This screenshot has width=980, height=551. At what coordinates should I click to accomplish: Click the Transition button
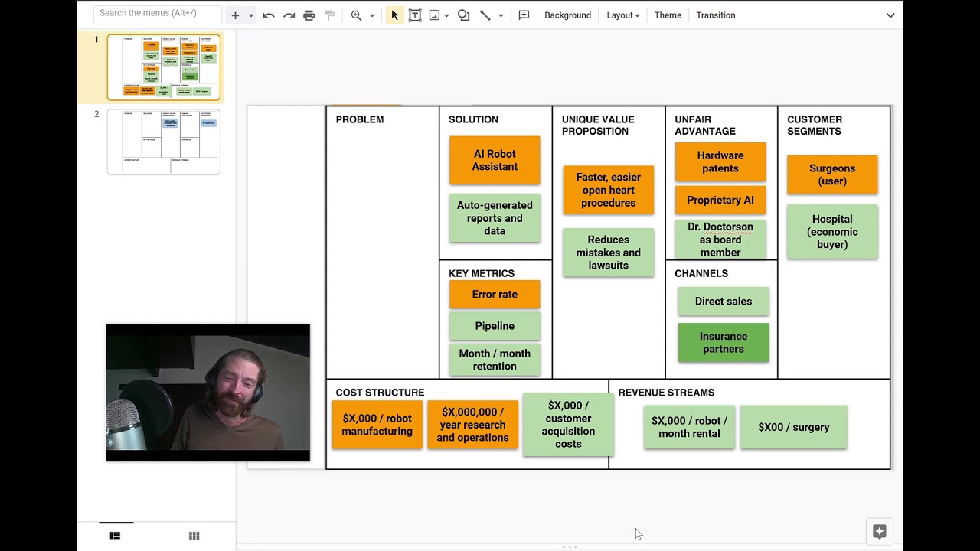(716, 15)
